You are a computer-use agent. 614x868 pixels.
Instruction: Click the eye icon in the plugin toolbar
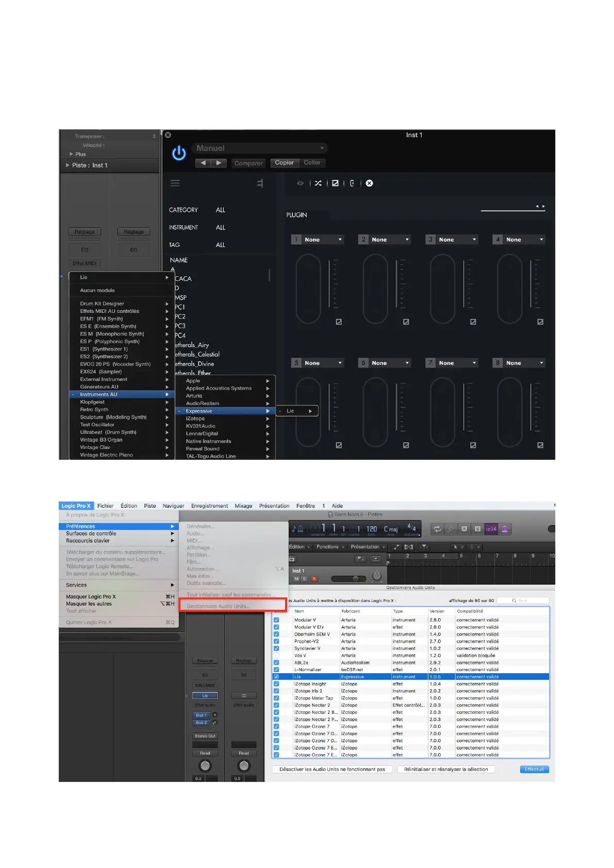click(300, 183)
